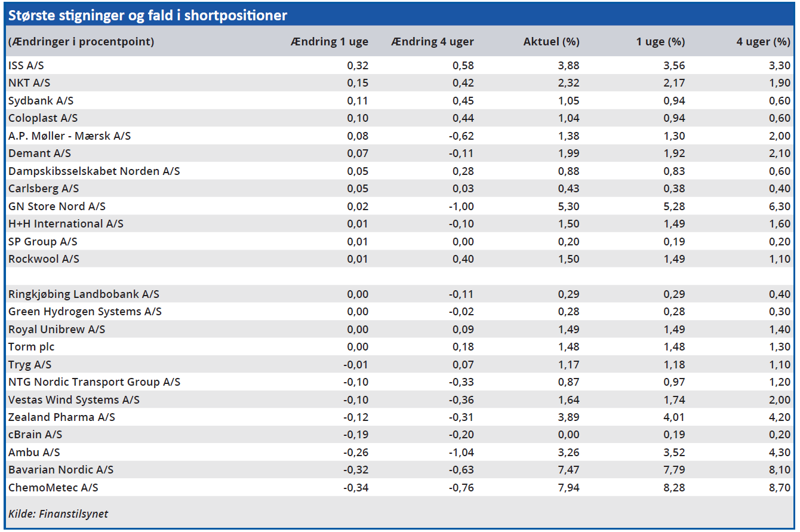The width and height of the screenshot is (800, 532).
Task: Click Ambu A/S 4-week change -1,04
Action: [461, 453]
